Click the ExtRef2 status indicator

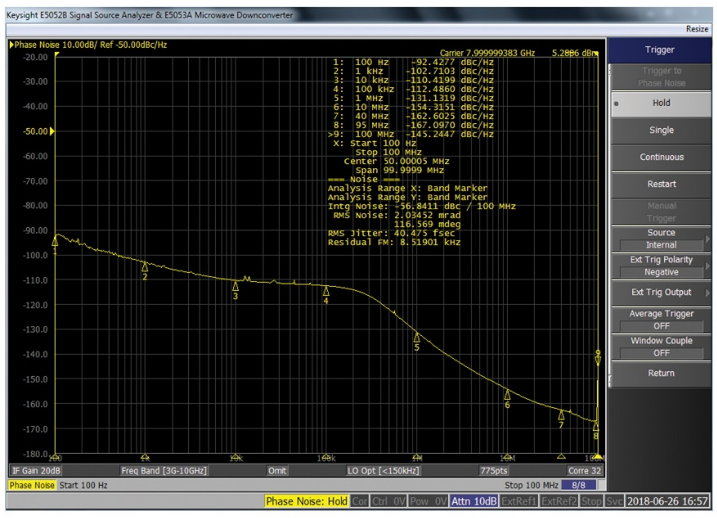point(559,502)
